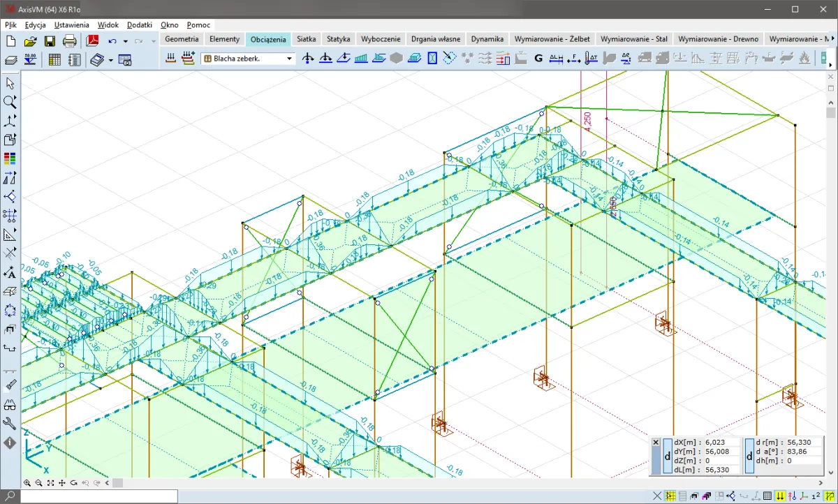
Task: Click the Print icon in the toolbar
Action: pos(70,41)
